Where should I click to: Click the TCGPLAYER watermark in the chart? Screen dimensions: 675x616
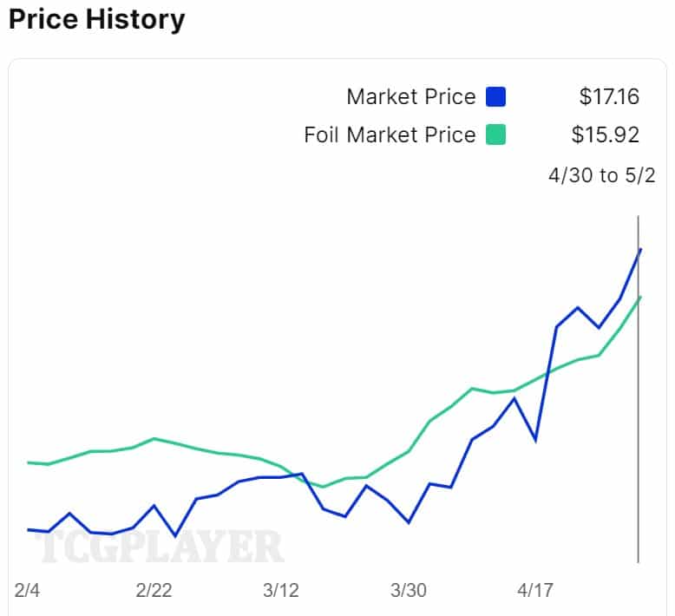pos(159,547)
